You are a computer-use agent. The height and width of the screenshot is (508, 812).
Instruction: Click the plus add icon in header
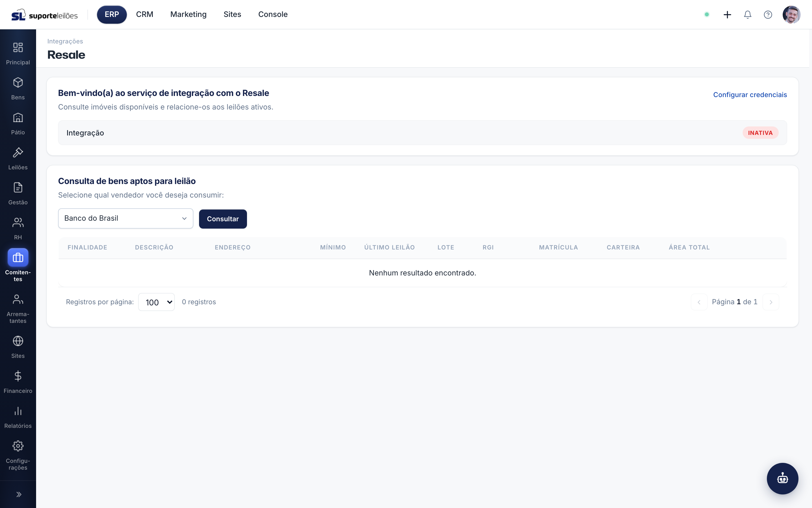pos(727,14)
